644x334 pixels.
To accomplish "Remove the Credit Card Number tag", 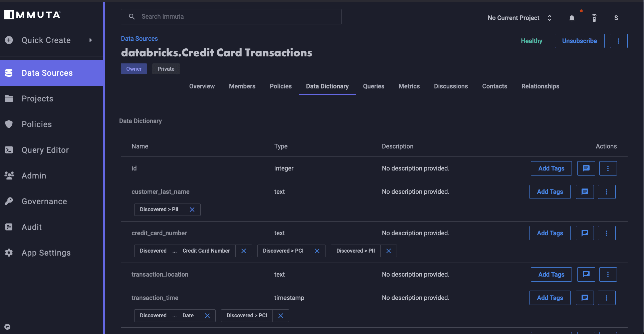I will click(244, 251).
